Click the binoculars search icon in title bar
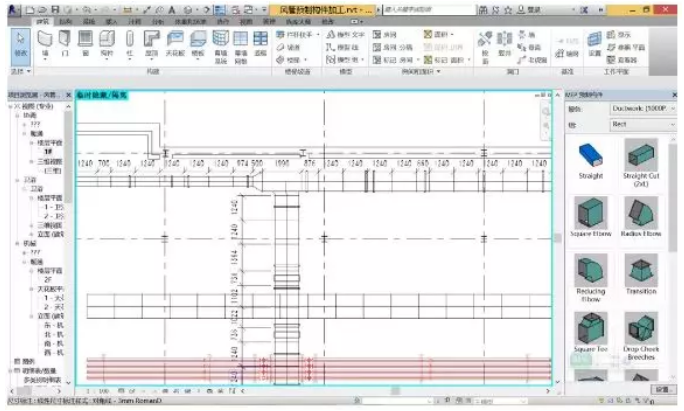 pyautogui.click(x=483, y=10)
